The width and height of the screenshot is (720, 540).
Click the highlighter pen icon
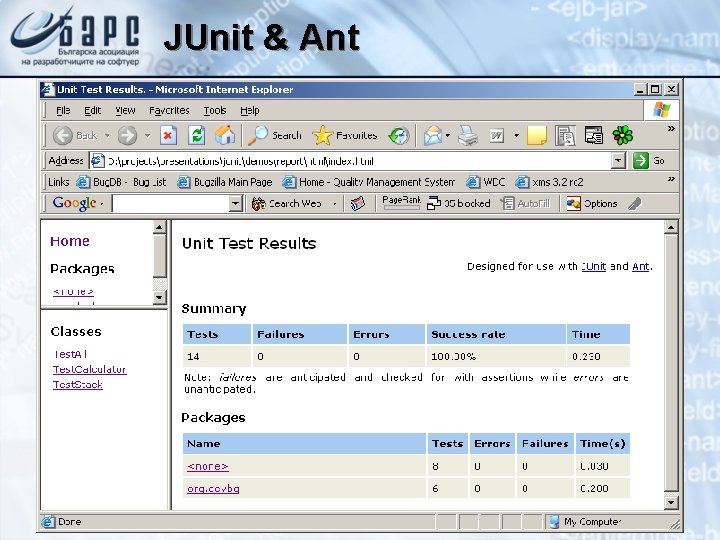(x=635, y=203)
